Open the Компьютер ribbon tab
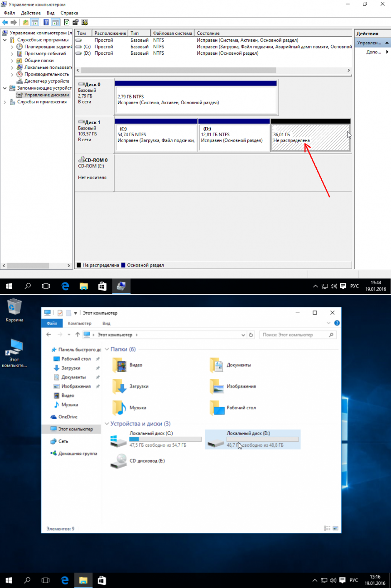The height and width of the screenshot is (588, 391). point(80,323)
